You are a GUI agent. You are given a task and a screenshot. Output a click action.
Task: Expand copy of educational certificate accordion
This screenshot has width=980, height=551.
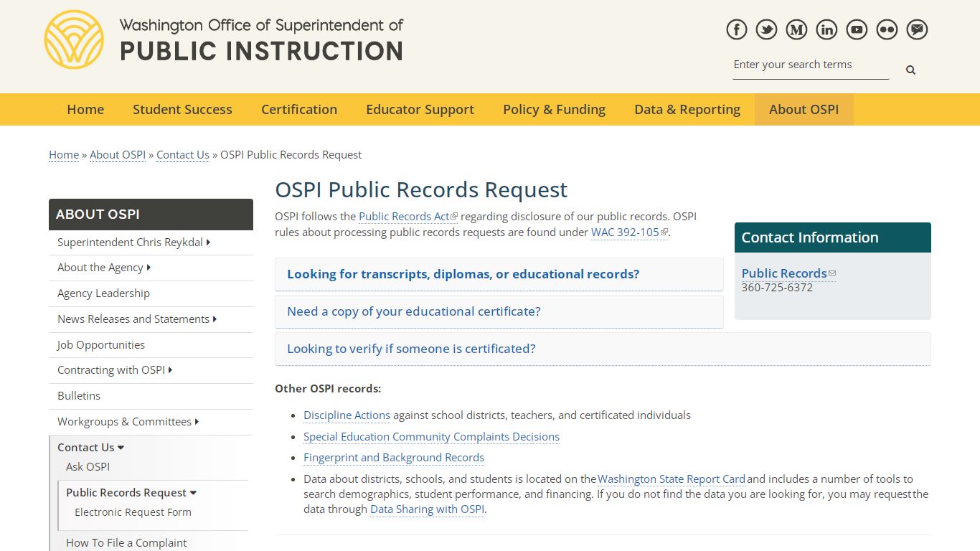(499, 311)
